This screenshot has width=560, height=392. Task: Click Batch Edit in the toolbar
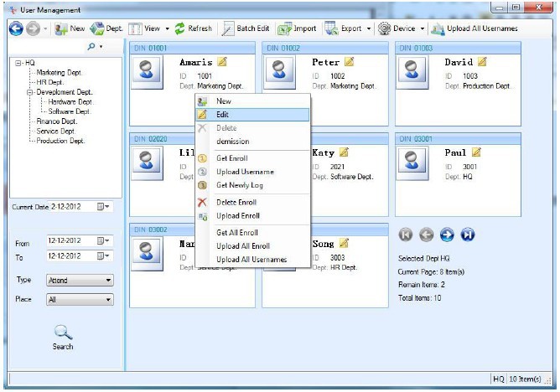[x=245, y=28]
